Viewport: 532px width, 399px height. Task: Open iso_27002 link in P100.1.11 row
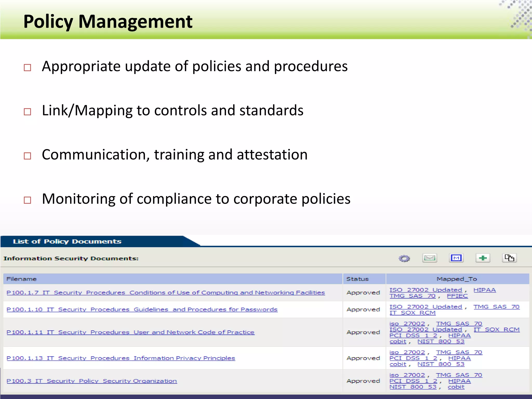click(407, 323)
